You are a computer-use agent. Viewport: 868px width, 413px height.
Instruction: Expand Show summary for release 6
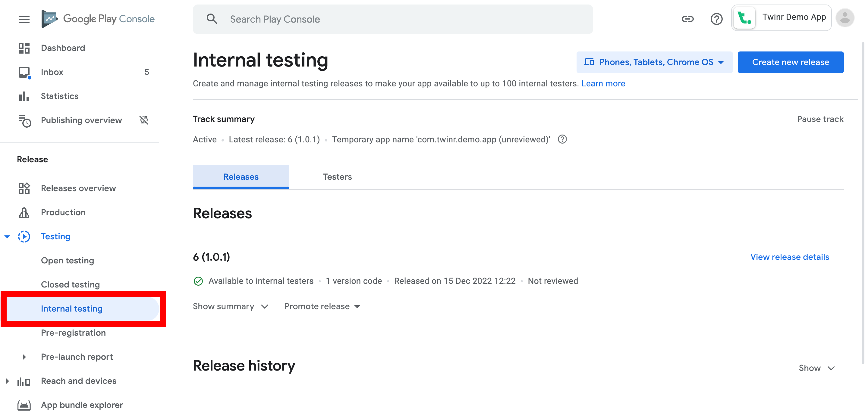231,306
